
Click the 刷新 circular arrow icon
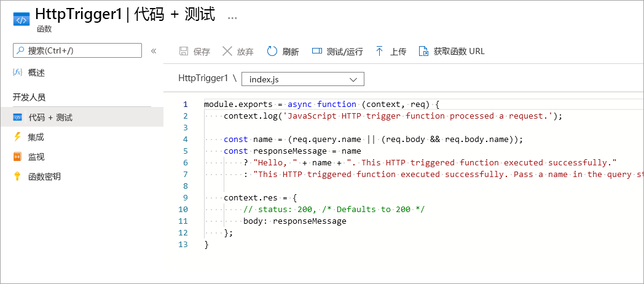tap(272, 52)
